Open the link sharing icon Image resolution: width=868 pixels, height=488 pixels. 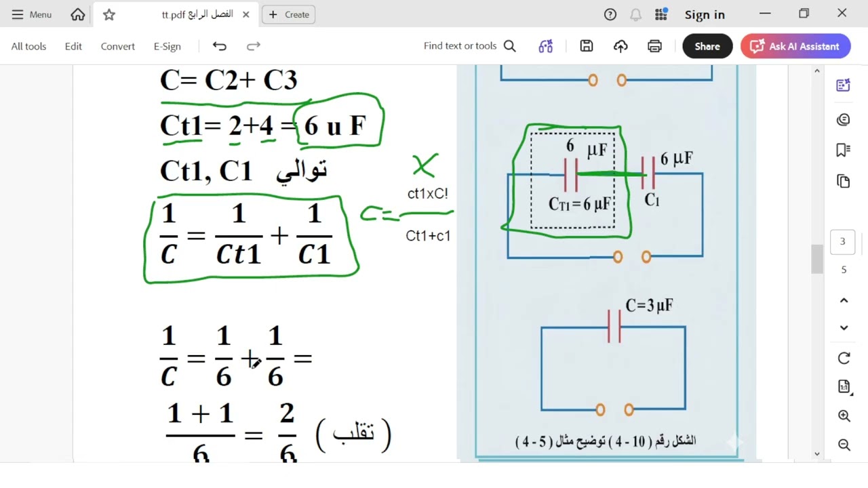546,46
